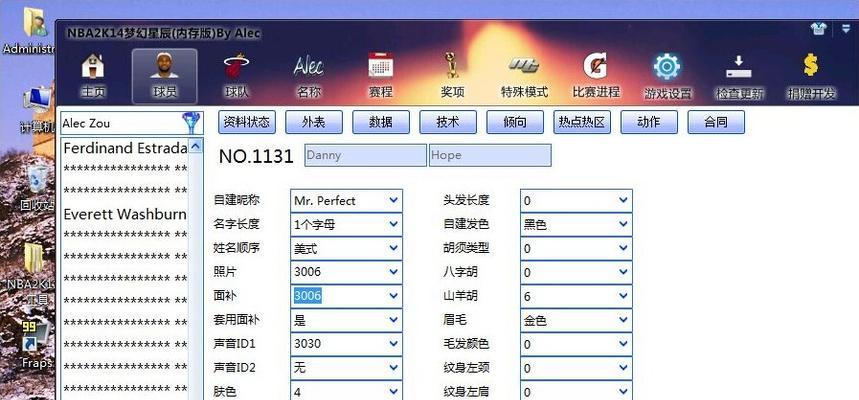859x400 pixels.
Task: Expand 头发长度 dropdown
Action: (623, 201)
